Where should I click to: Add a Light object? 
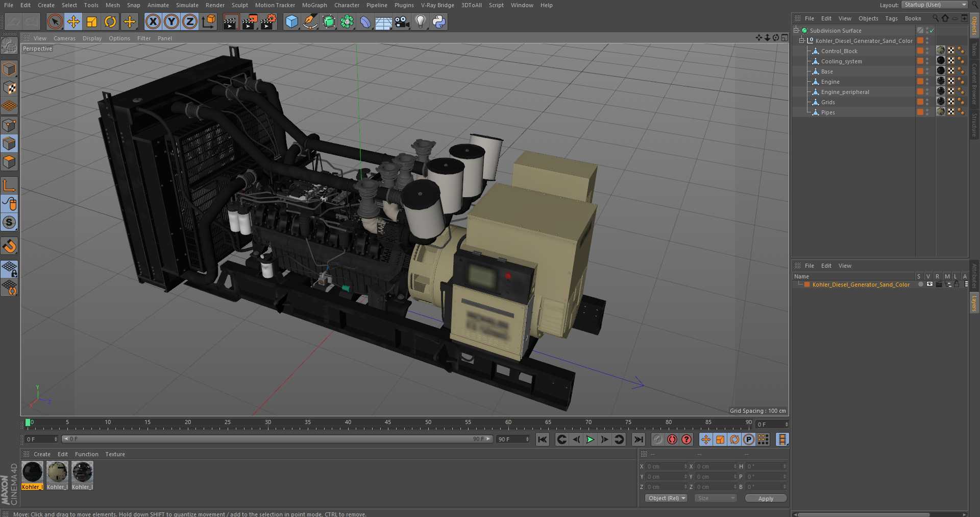point(421,21)
